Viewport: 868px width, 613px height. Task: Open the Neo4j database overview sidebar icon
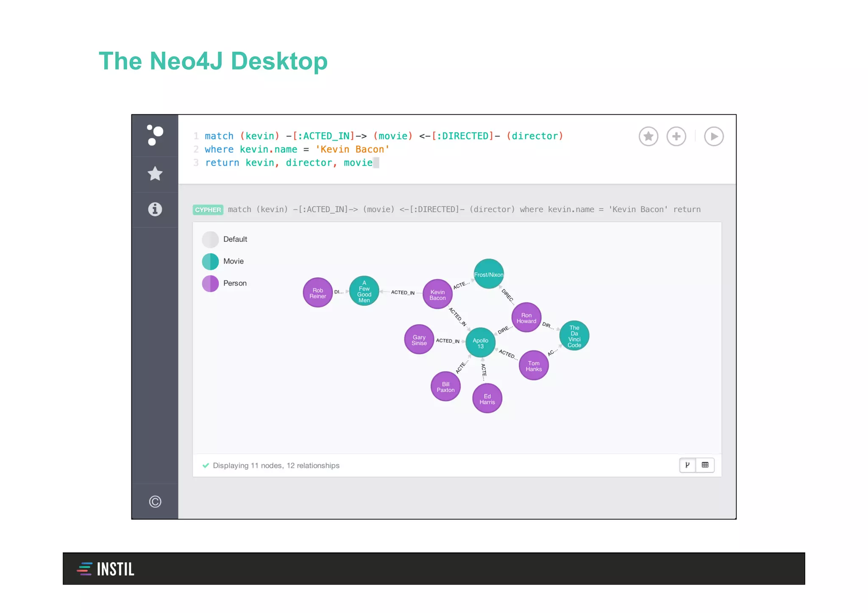point(155,135)
